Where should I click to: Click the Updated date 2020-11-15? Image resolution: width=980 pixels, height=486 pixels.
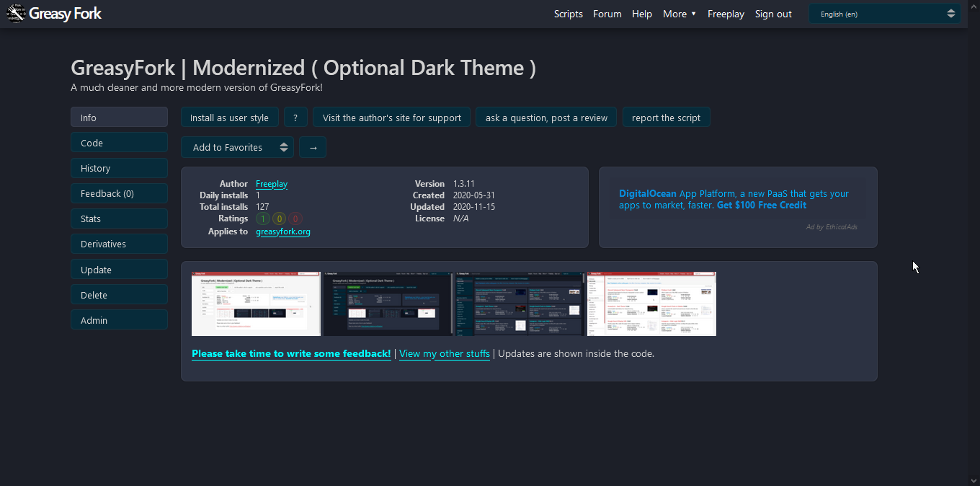pyautogui.click(x=474, y=207)
